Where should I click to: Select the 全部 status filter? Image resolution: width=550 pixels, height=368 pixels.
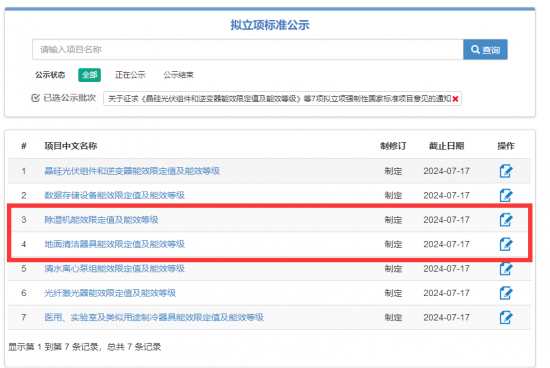tap(89, 75)
